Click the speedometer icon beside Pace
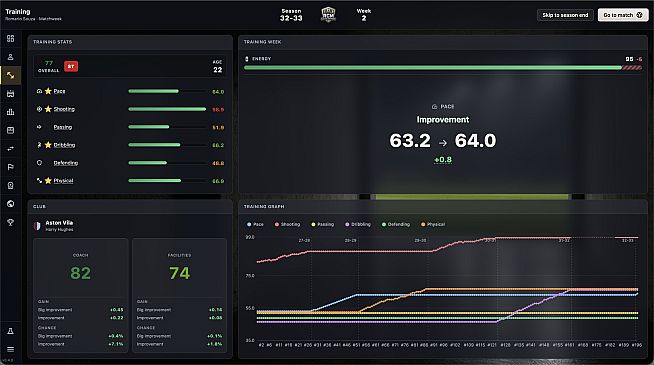 pos(39,91)
